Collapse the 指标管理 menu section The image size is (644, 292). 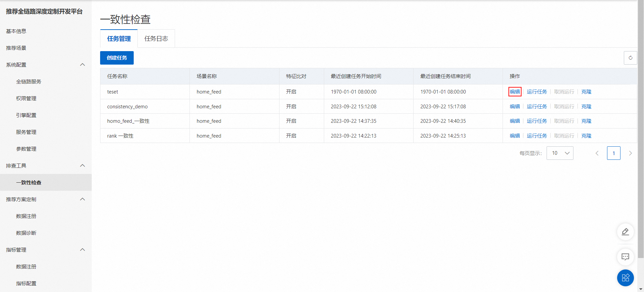coord(82,250)
